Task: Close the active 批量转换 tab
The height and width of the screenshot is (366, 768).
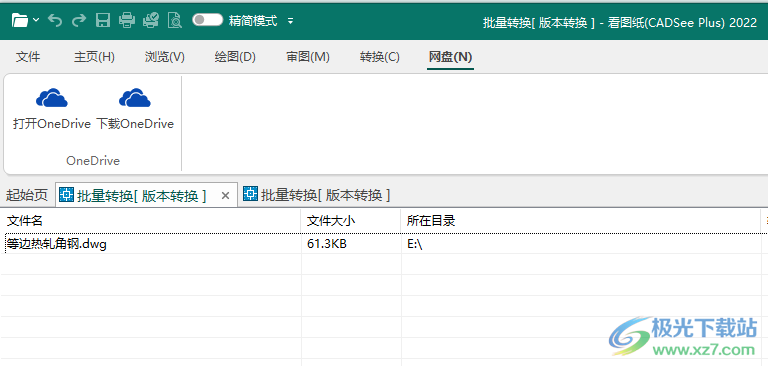Action: click(x=225, y=196)
